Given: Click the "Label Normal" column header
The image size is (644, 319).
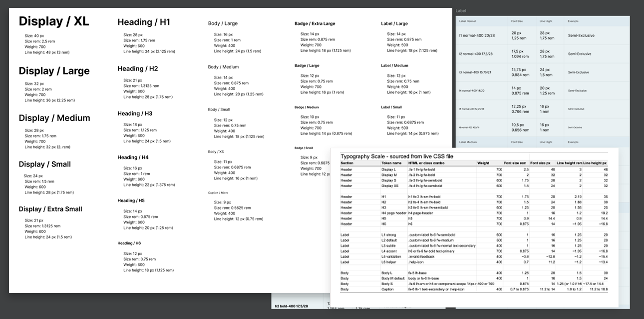Looking at the screenshot, I should [x=467, y=21].
